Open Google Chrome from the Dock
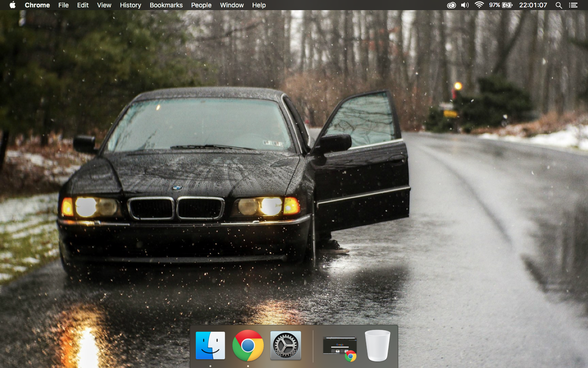 [248, 345]
